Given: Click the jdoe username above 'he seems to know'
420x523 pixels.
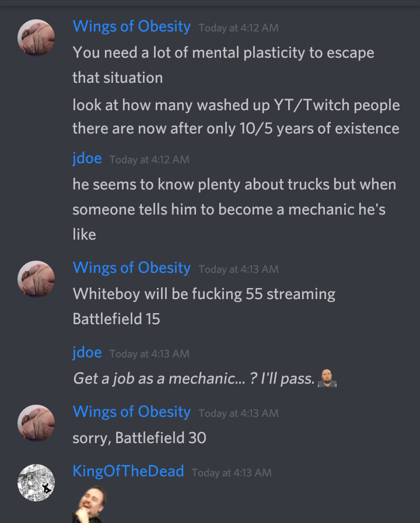Looking at the screenshot, I should 87,158.
